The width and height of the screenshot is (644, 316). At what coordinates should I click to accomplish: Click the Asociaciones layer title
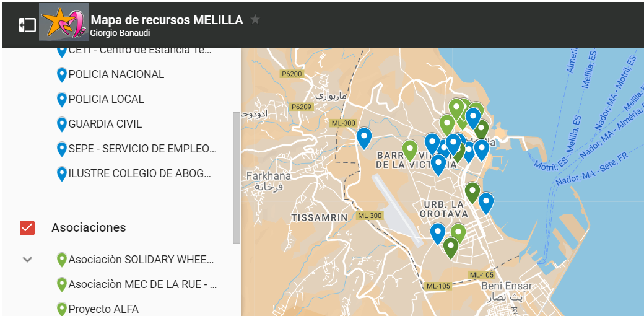(89, 227)
